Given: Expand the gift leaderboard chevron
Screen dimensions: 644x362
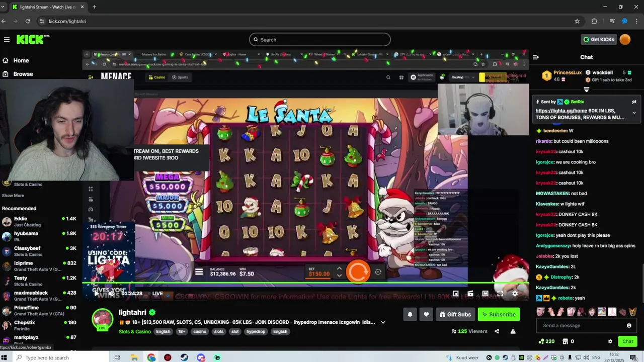Looking at the screenshot, I should 586,89.
